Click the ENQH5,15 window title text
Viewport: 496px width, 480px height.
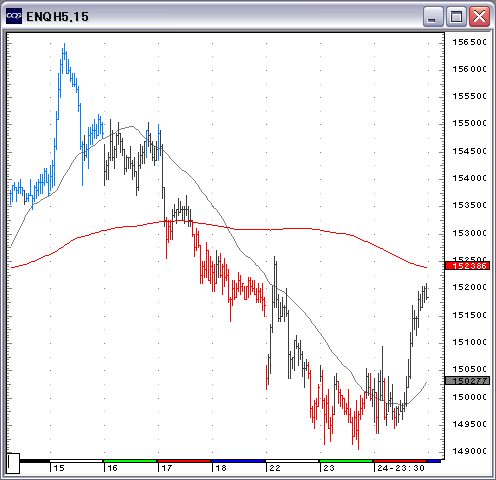click(x=58, y=17)
